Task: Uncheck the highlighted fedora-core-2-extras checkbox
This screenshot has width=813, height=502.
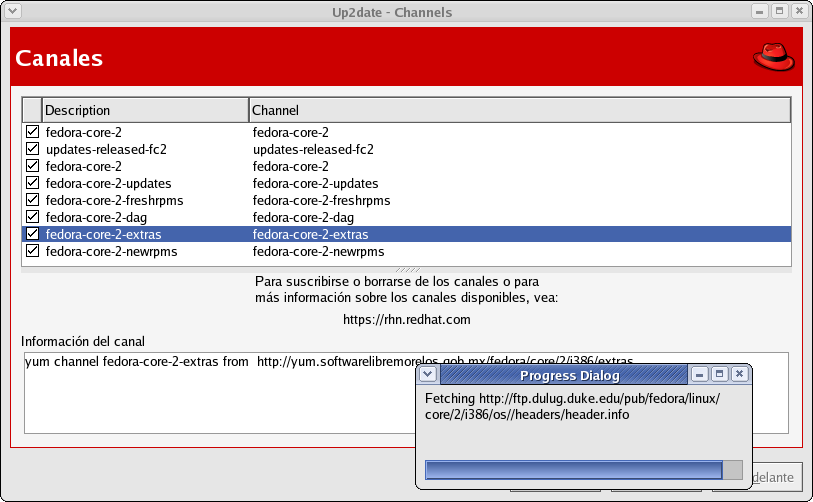Action: 32,234
